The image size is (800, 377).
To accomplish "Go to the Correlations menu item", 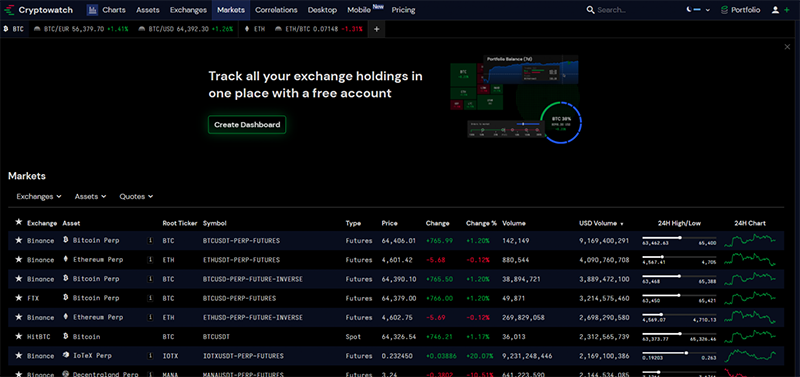I will point(276,10).
